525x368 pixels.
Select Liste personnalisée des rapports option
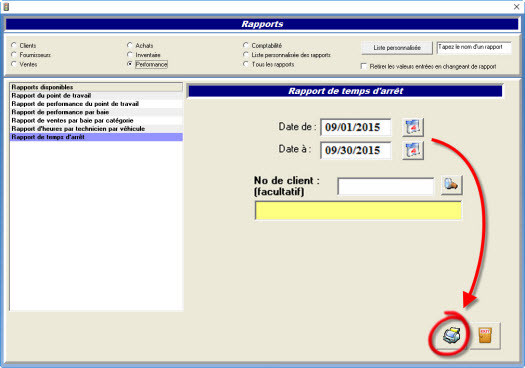tap(246, 54)
